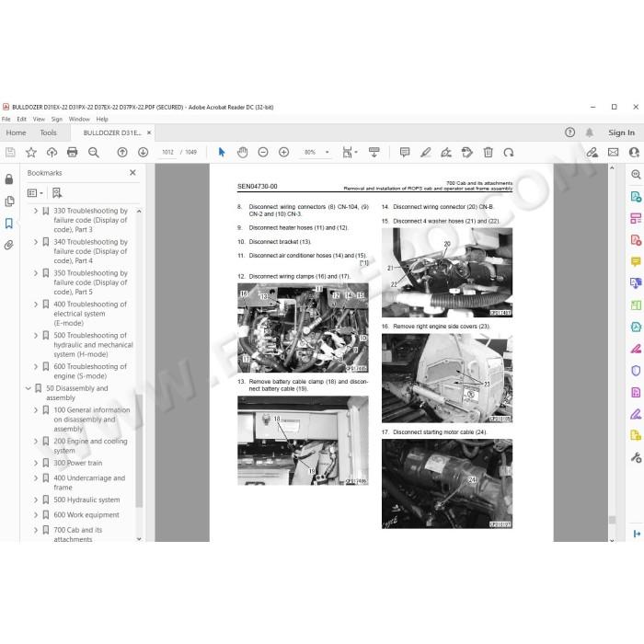Expand 500 Troubleshooting of hydraulic and mechanical
644x644 pixels.
coord(36,336)
